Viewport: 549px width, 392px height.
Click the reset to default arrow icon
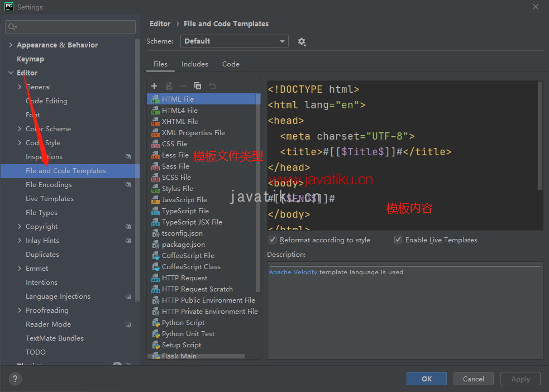click(x=213, y=86)
